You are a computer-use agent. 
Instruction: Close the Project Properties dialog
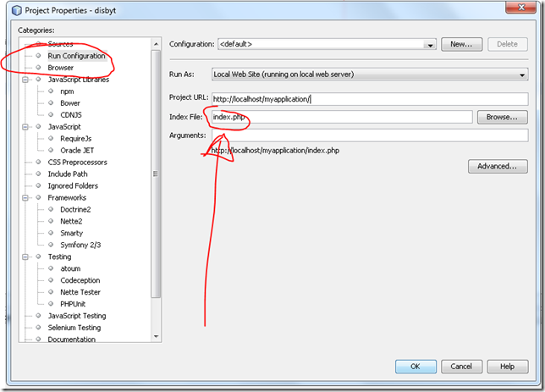[520, 8]
